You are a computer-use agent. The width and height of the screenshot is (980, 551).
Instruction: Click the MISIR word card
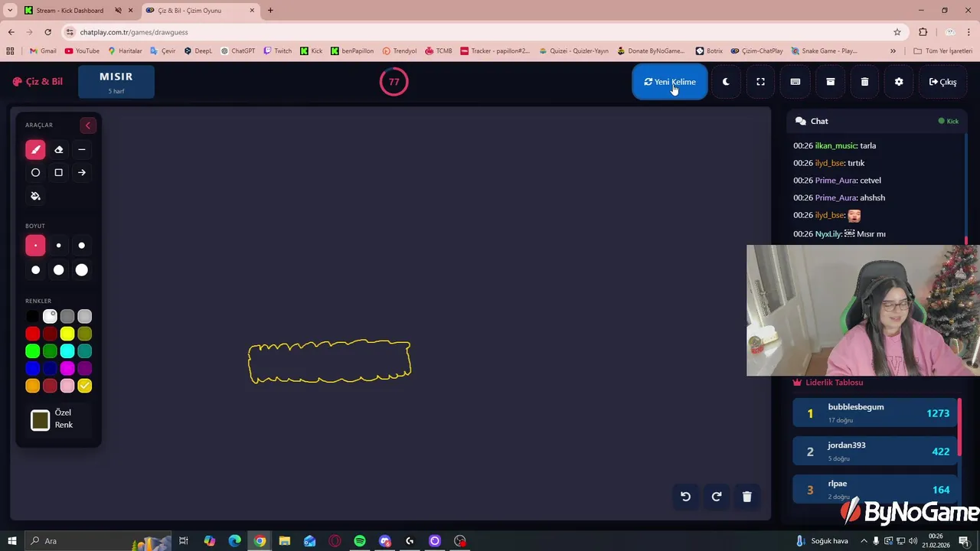[x=116, y=82]
